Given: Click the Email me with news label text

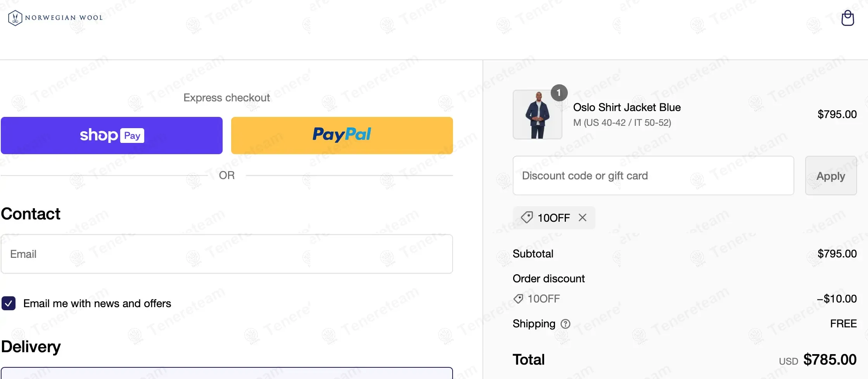Looking at the screenshot, I should 97,303.
